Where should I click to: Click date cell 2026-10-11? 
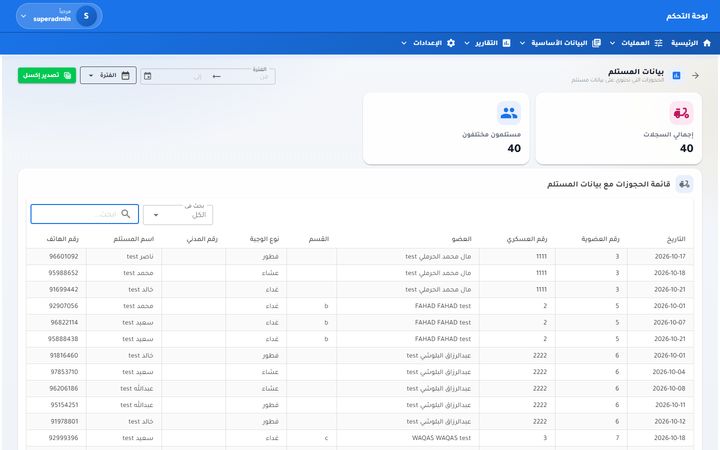670,405
